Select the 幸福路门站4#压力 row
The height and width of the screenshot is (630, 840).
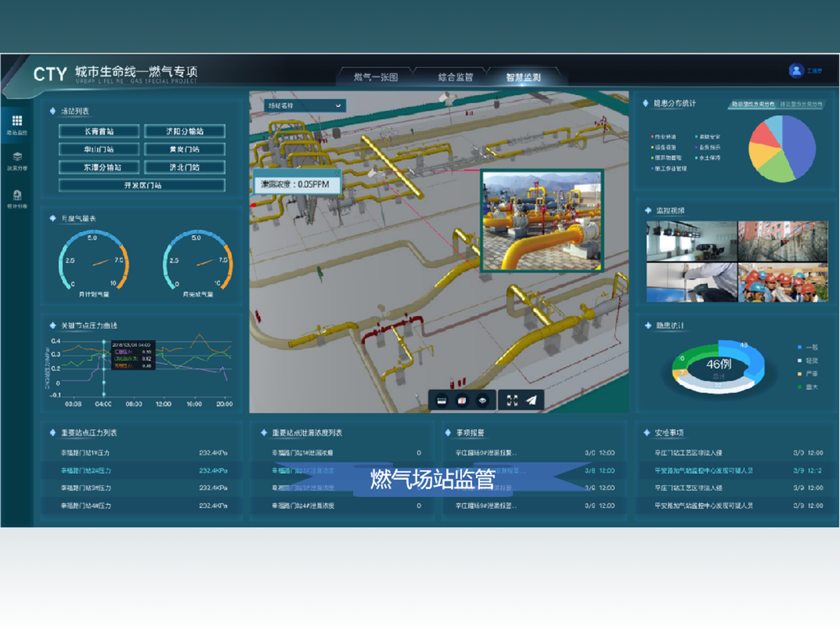142,506
